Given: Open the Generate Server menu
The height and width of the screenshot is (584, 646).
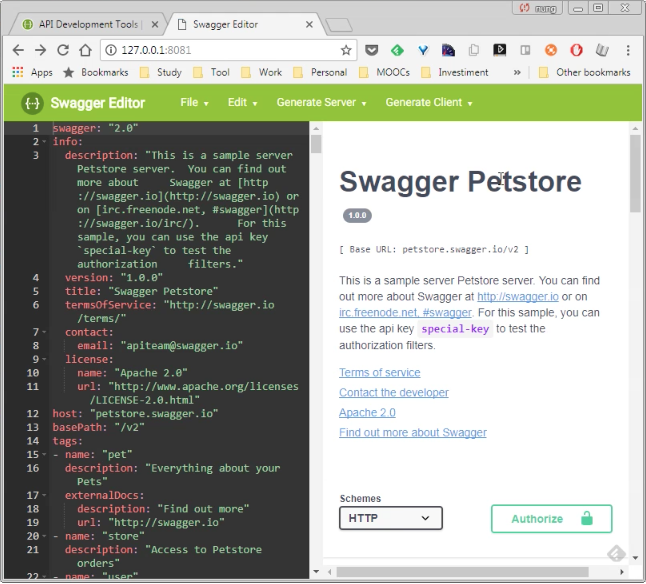Looking at the screenshot, I should [x=321, y=103].
